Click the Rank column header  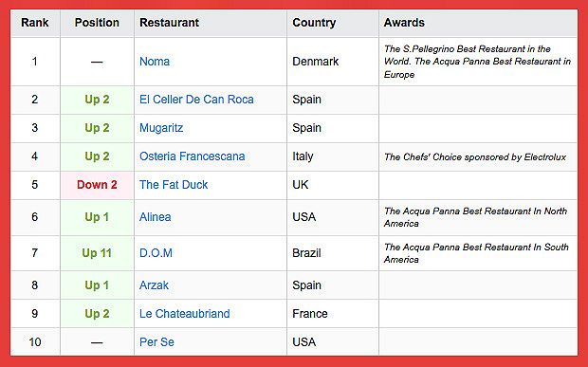click(35, 23)
